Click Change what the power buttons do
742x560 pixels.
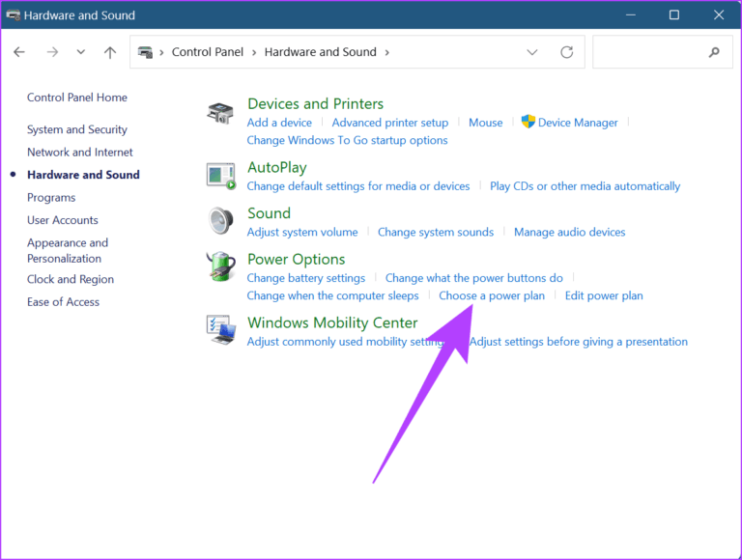(474, 278)
